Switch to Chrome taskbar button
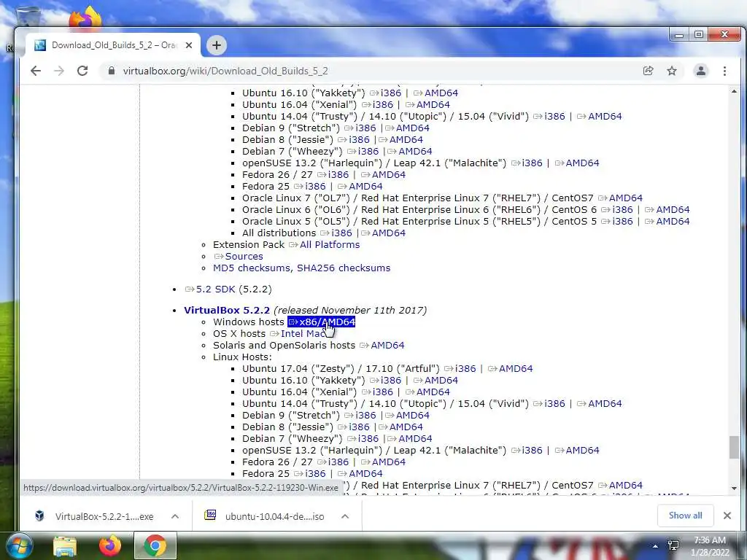The image size is (747, 560). [x=155, y=545]
